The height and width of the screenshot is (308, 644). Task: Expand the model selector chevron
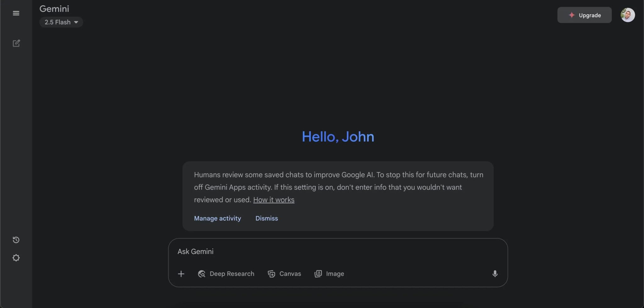point(76,22)
